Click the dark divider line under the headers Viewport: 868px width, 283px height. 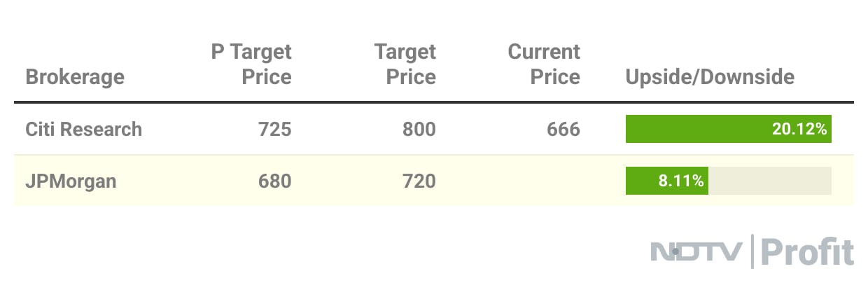434,103
